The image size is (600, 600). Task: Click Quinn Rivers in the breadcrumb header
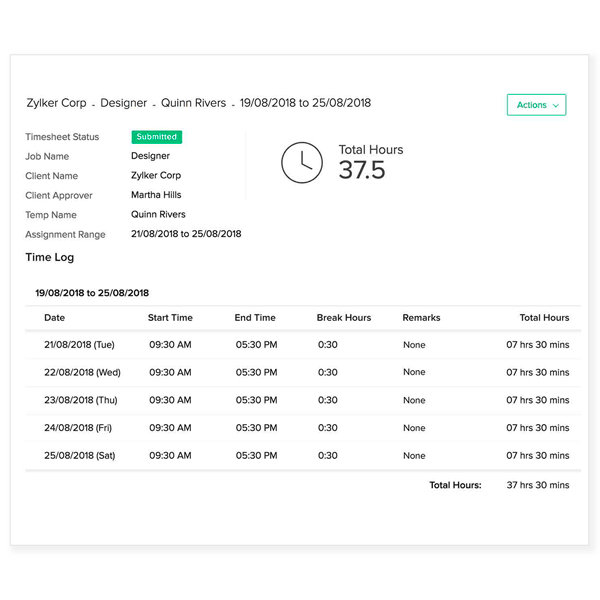point(193,103)
